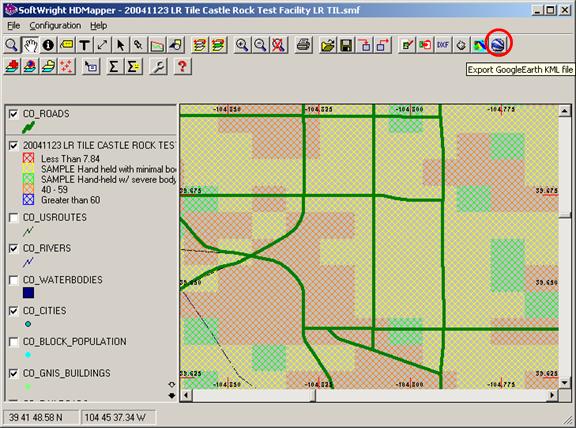
Task: Click the pointer select box icon
Action: (91, 66)
